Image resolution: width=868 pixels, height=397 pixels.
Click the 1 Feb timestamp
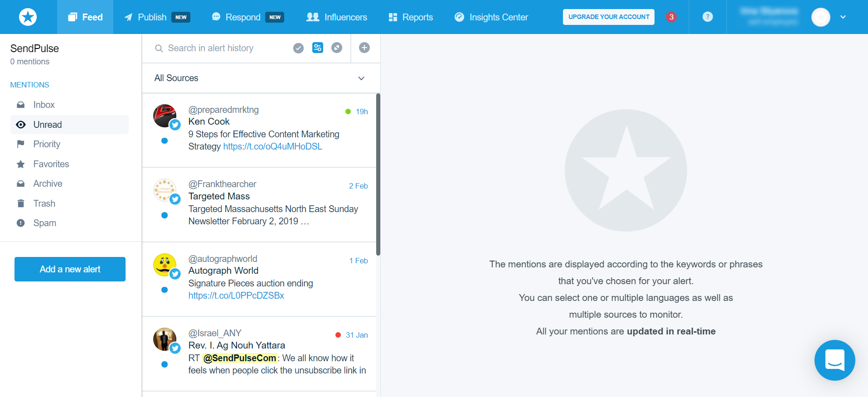pyautogui.click(x=359, y=261)
